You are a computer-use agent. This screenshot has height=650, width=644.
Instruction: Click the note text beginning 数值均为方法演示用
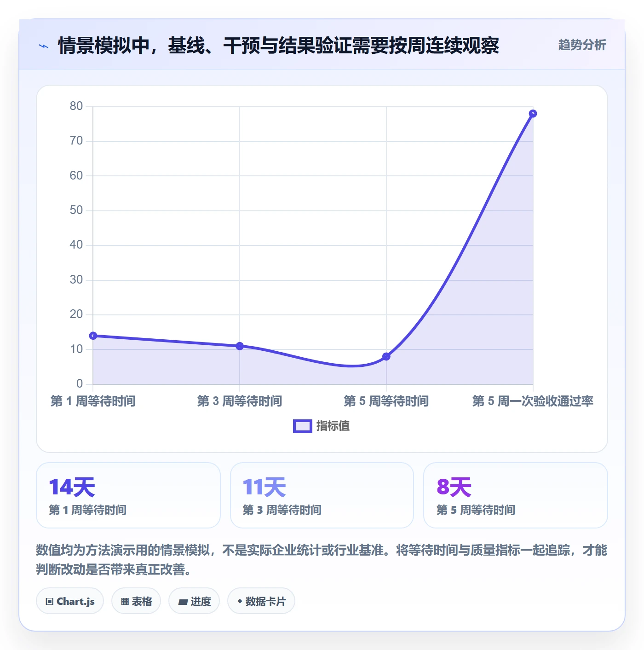click(322, 560)
